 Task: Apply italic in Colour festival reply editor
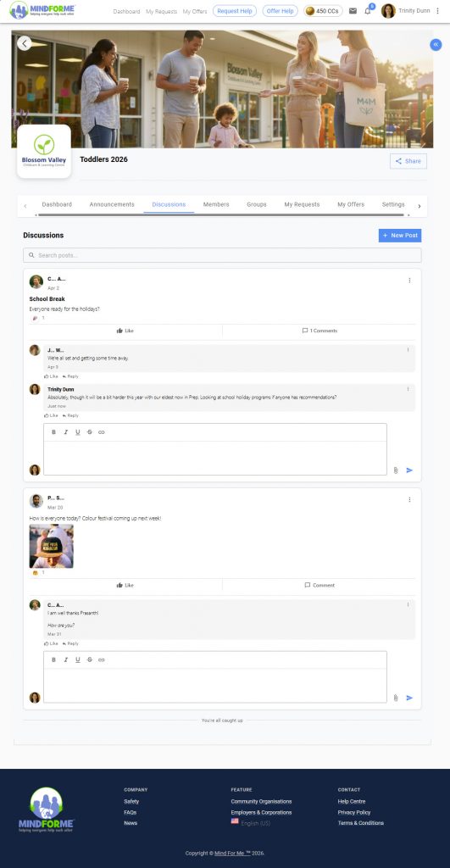[x=65, y=659]
